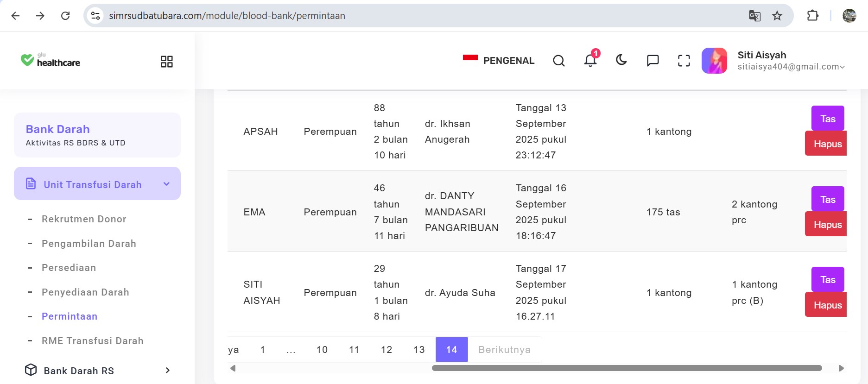868x384 pixels.
Task: Toggle the sidebar grid menu icon
Action: 167,62
